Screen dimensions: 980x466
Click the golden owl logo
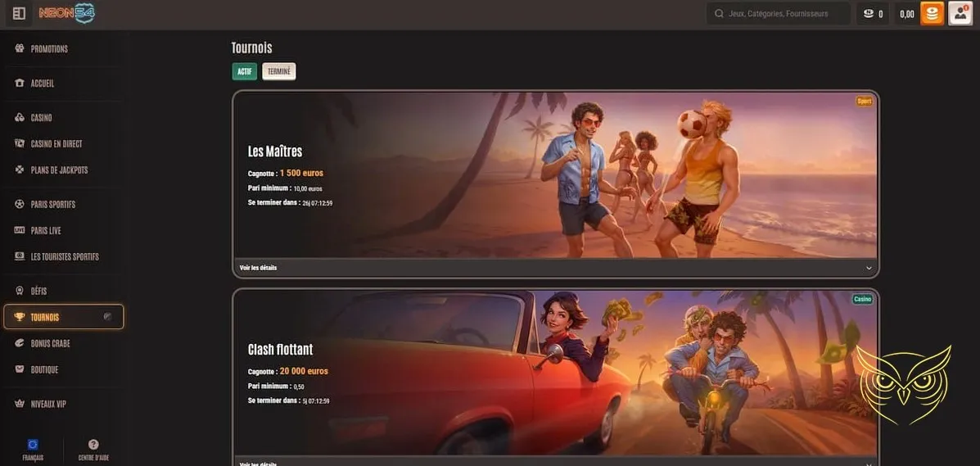(x=903, y=384)
